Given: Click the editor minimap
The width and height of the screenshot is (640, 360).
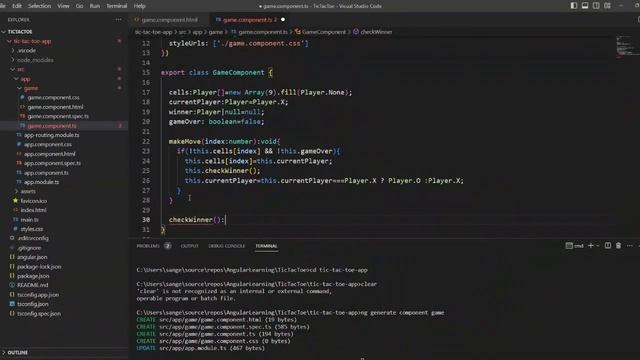Looking at the screenshot, I should point(626,47).
